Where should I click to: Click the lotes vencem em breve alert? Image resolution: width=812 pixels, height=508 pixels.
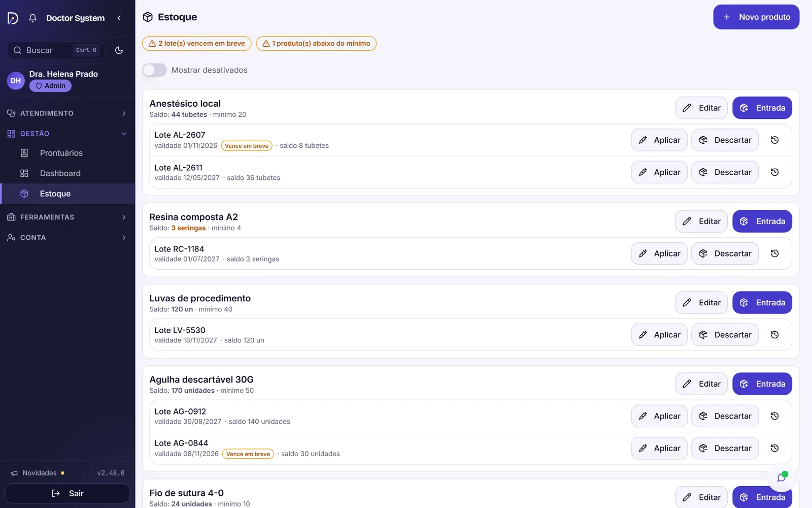pyautogui.click(x=197, y=43)
